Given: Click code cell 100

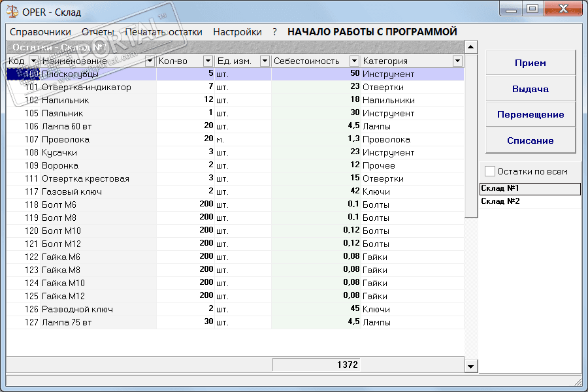Looking at the screenshot, I should click(24, 74).
